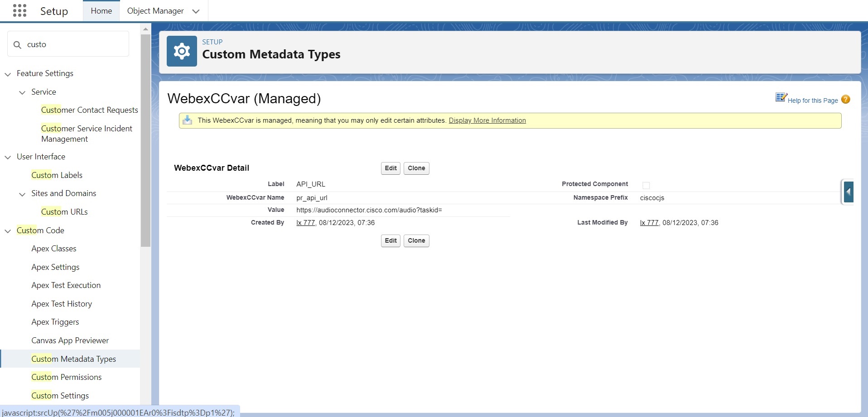Switch to the Object Manager tab

pos(155,11)
